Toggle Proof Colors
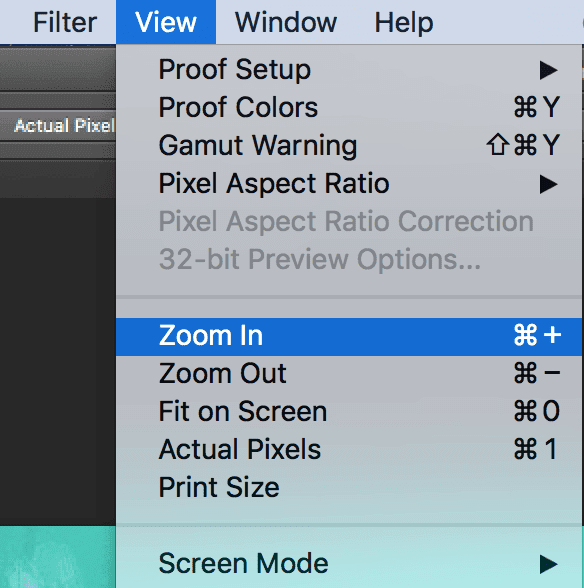 tap(349, 108)
